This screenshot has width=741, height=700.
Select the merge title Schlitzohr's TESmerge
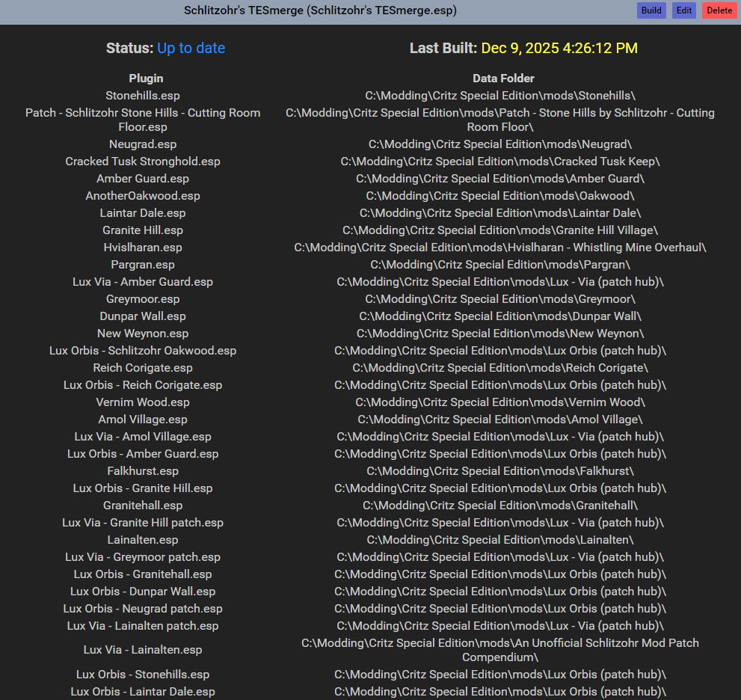tap(321, 10)
